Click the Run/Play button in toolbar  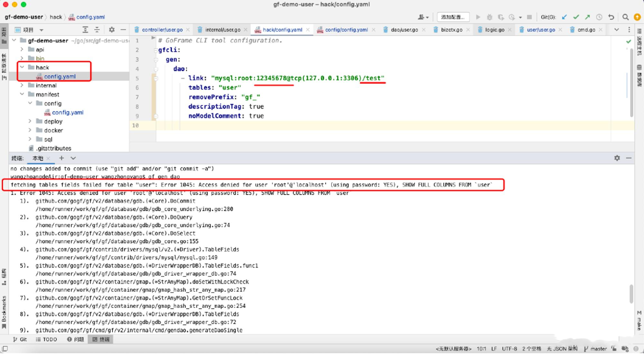click(x=478, y=17)
